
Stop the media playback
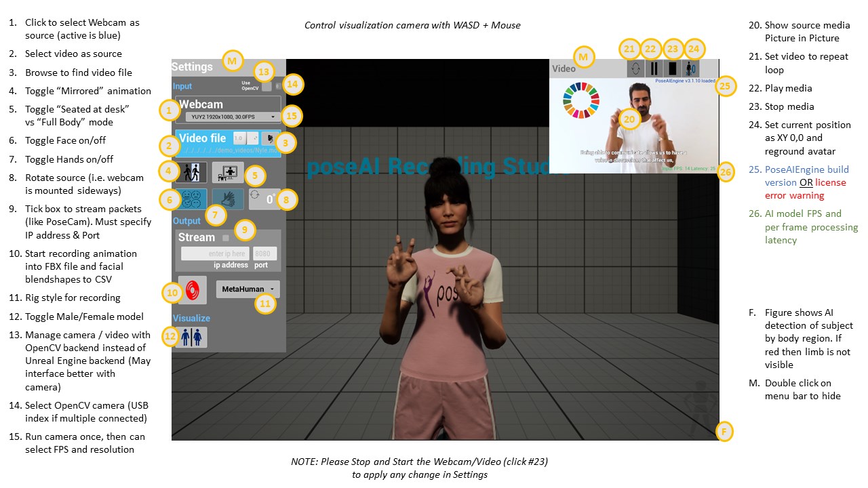pyautogui.click(x=673, y=68)
